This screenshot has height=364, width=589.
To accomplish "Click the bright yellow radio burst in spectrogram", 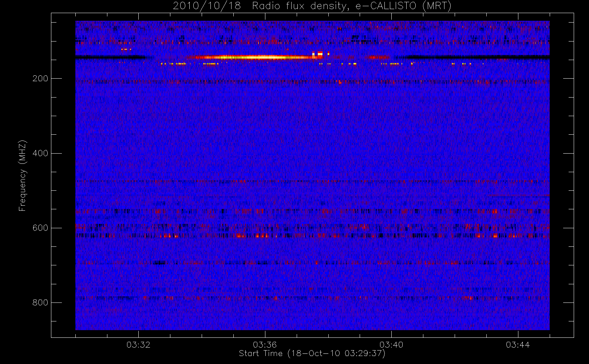I will coord(255,57).
